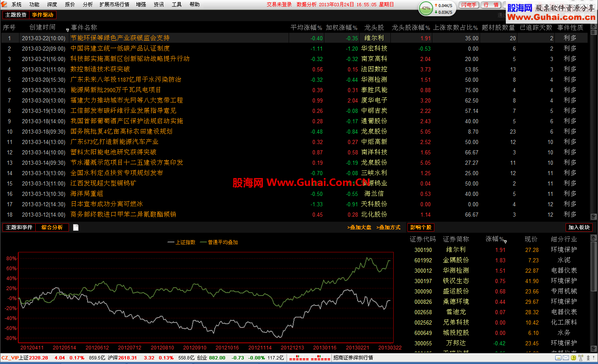Image resolution: width=598 pixels, height=364 pixels.
Task: Switch to the 综合分析 tab
Action: click(52, 227)
